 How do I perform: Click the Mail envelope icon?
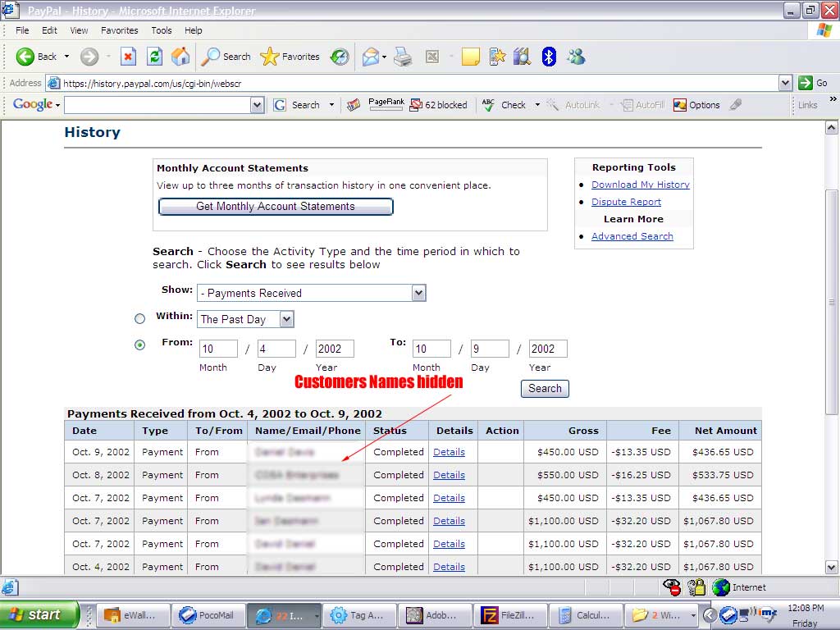pos(370,57)
